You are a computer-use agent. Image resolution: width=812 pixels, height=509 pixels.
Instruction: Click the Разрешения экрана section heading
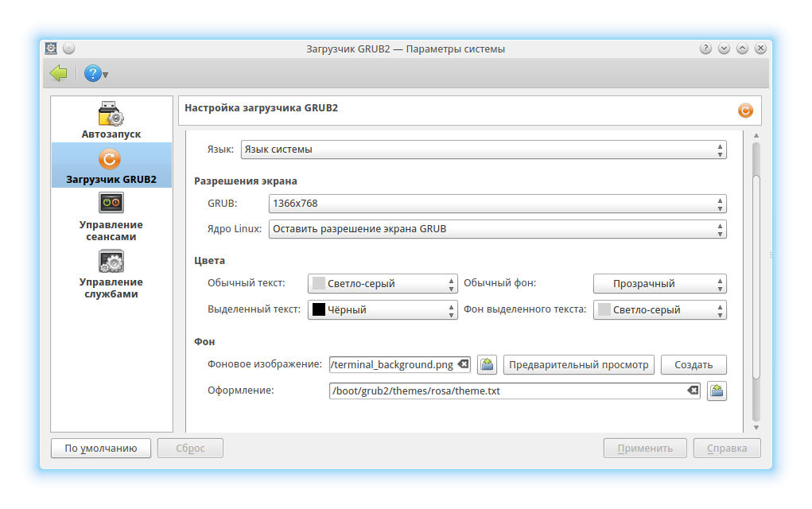pyautogui.click(x=246, y=181)
